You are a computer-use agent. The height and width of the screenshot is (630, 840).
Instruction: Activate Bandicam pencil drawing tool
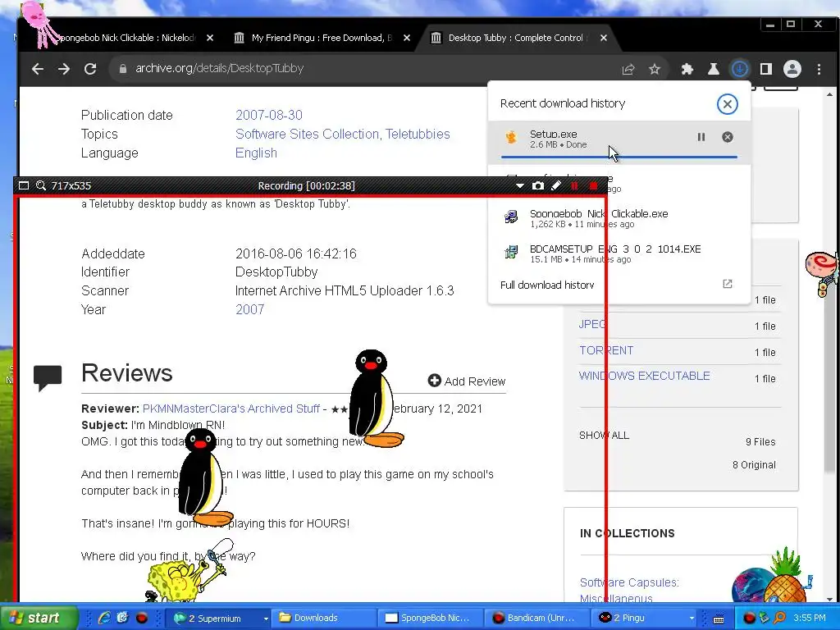(x=556, y=186)
